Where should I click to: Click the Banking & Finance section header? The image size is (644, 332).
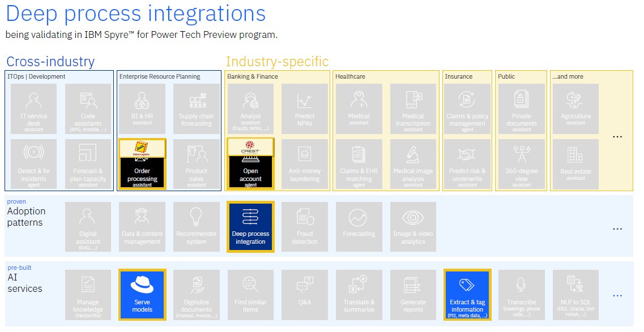pos(252,76)
